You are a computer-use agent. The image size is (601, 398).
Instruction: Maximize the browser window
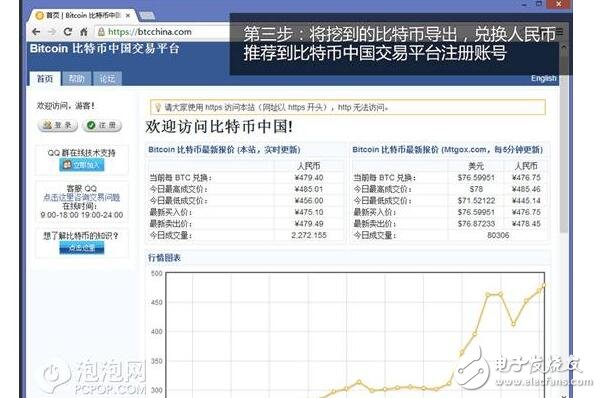pyautogui.click(x=539, y=4)
